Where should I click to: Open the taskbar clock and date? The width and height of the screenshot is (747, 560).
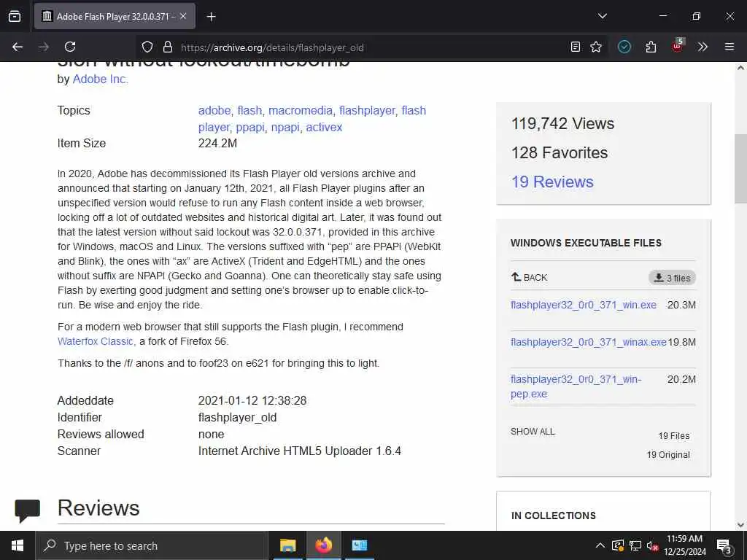684,545
